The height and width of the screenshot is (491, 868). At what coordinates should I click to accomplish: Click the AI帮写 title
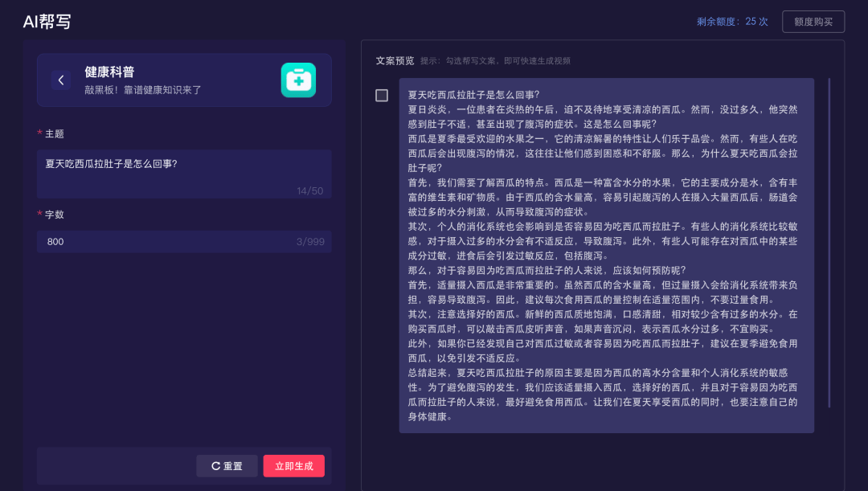point(47,22)
